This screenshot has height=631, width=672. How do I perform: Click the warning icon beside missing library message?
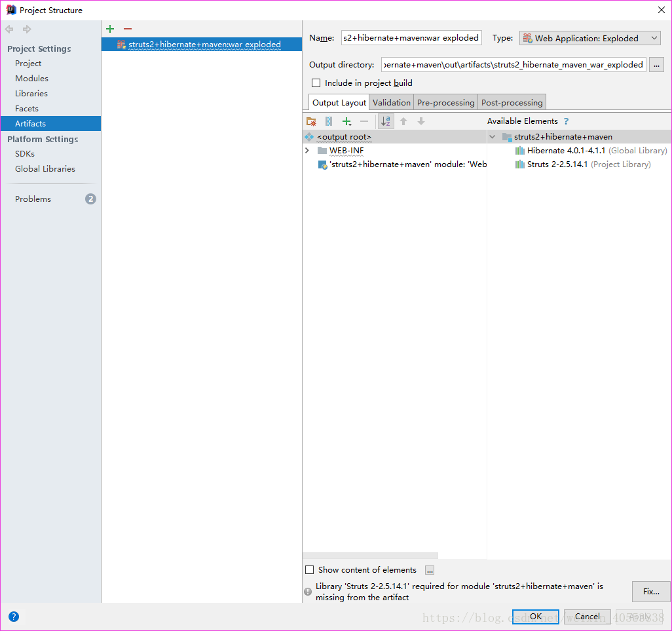pyautogui.click(x=308, y=592)
